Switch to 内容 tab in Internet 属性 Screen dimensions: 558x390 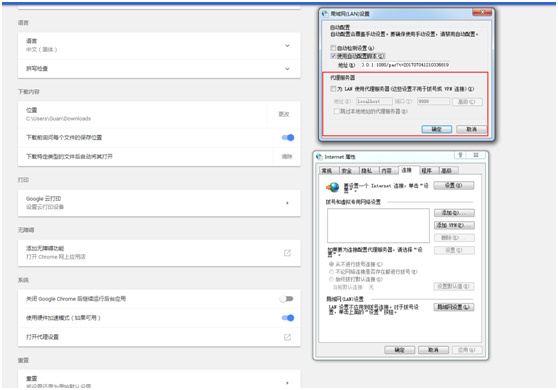point(387,170)
